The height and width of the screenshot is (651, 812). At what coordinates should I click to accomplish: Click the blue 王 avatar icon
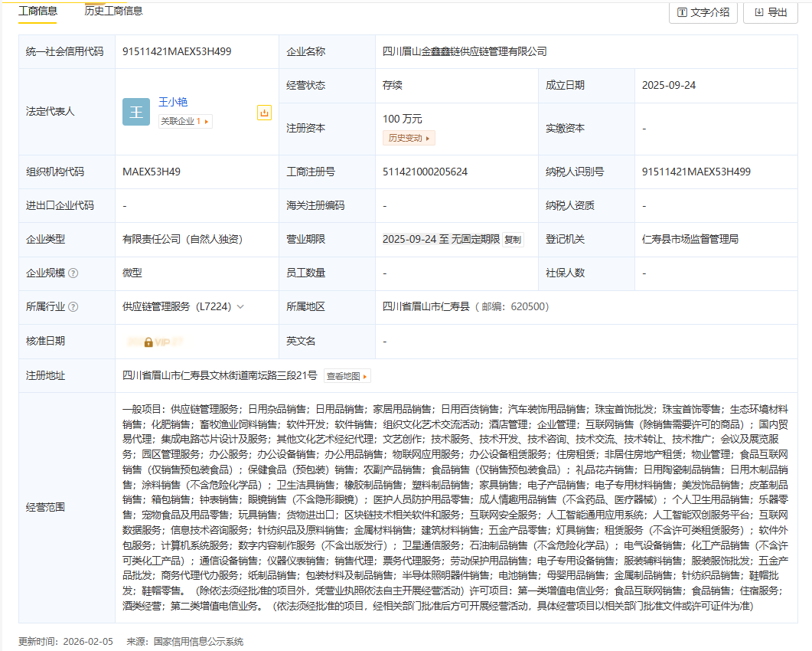tap(136, 112)
